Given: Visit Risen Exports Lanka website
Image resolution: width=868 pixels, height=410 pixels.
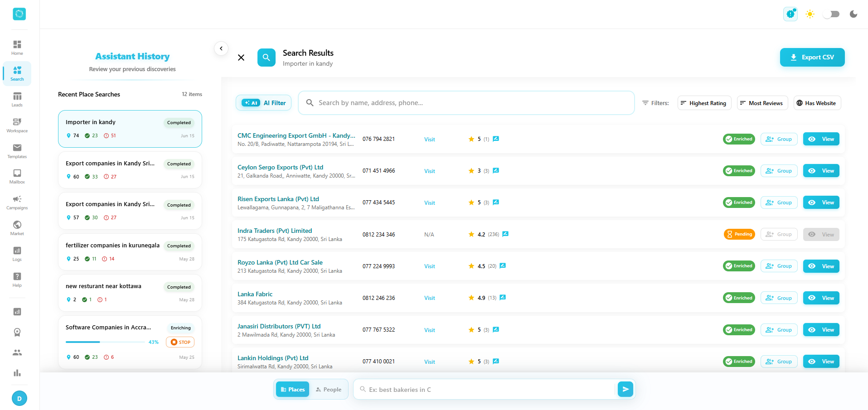Looking at the screenshot, I should pyautogui.click(x=429, y=203).
